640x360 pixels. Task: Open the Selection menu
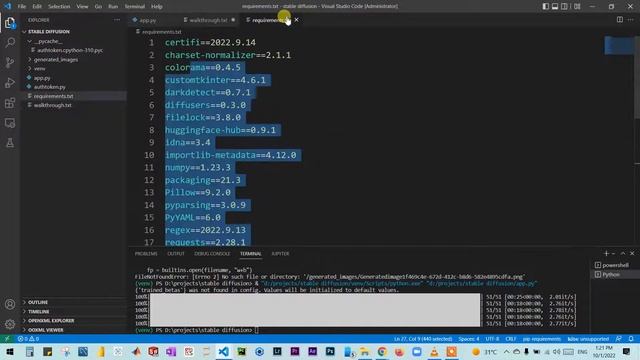[x=59, y=6]
